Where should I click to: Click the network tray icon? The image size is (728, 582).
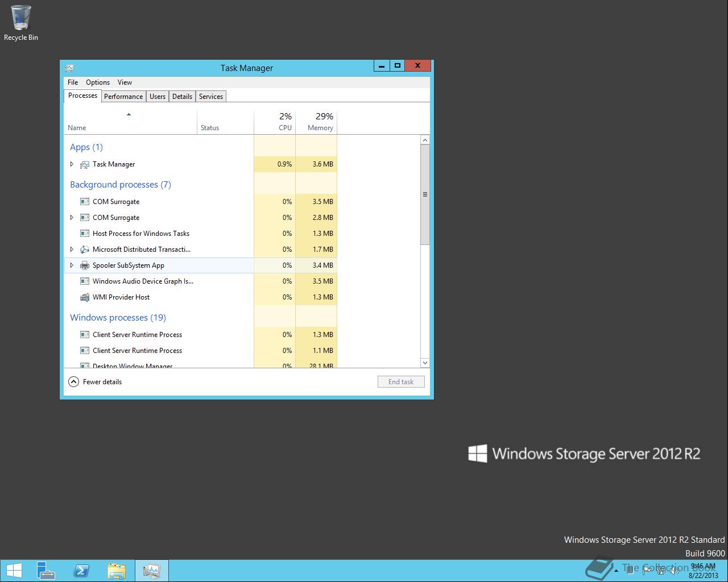pos(661,571)
